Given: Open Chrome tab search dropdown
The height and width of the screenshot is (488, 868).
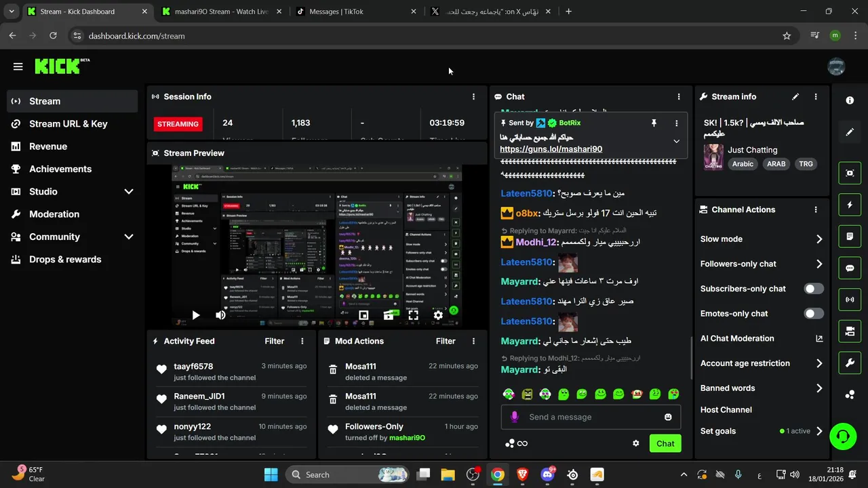Looking at the screenshot, I should (12, 12).
